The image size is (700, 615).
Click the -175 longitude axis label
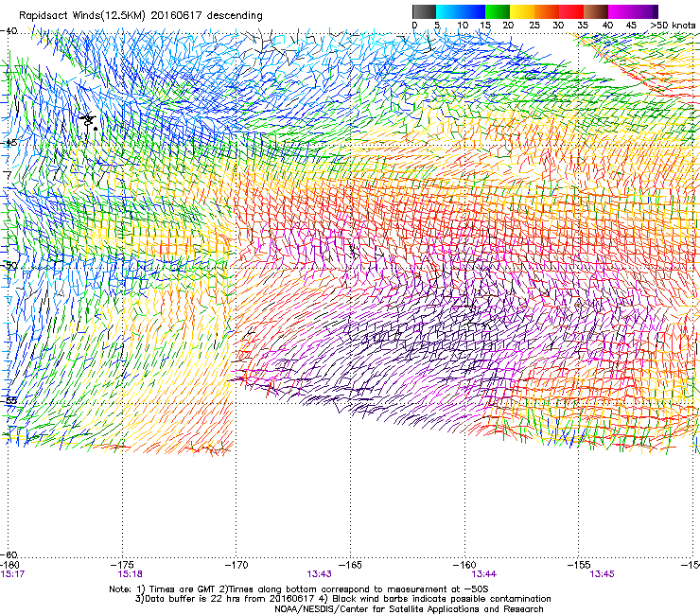coord(122,565)
